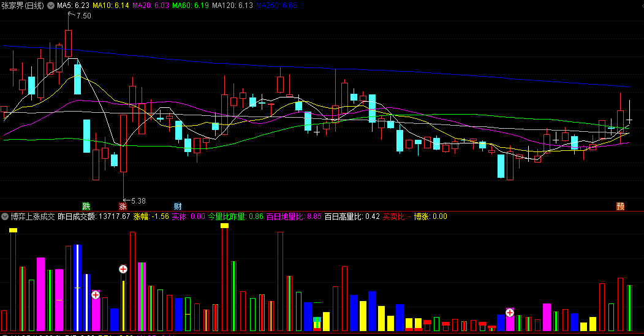Click the MA120: 6.13 label
The width and height of the screenshot is (644, 336).
click(x=232, y=6)
